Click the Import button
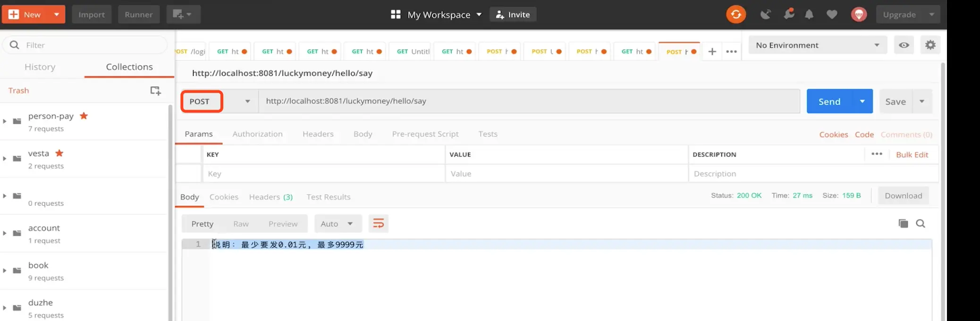The image size is (980, 321). click(x=92, y=15)
